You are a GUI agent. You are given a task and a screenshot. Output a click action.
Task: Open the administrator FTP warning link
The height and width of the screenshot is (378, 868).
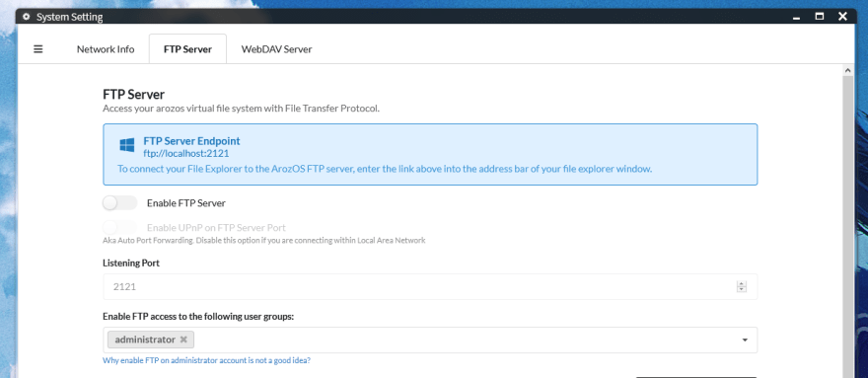coord(206,360)
